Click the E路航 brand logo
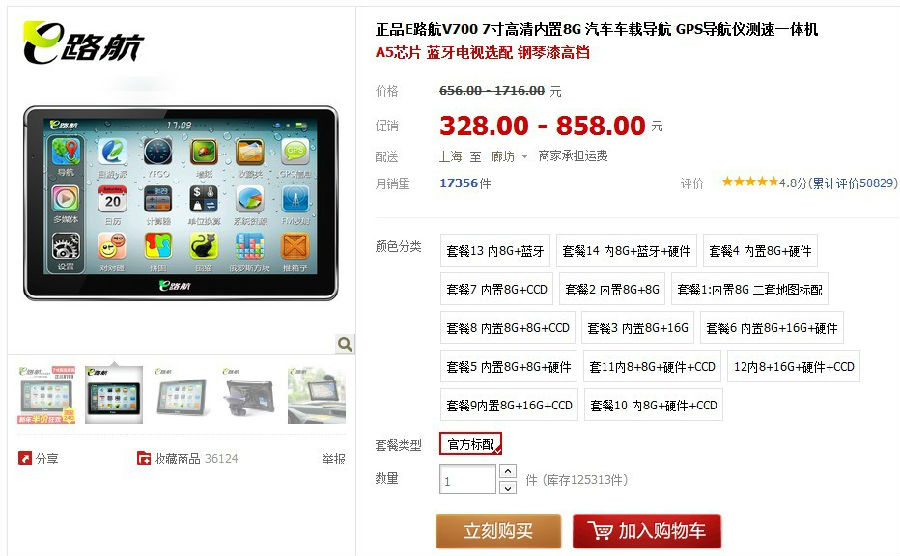Viewport: 900px width, 556px height. 83,42
